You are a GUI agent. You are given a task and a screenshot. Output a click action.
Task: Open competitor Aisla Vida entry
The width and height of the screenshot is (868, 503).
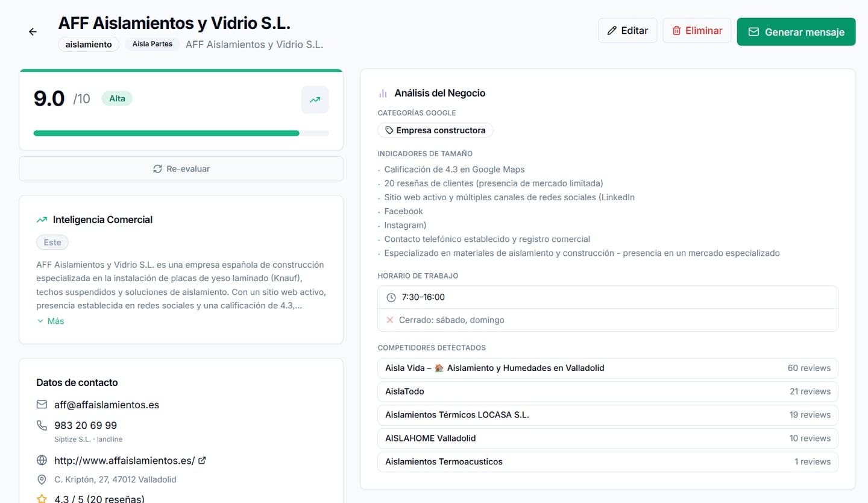[x=608, y=368]
